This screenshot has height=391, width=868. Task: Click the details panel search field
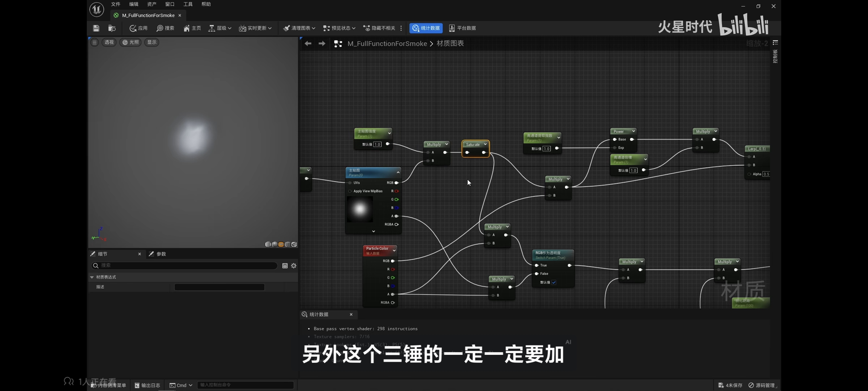[x=184, y=265]
